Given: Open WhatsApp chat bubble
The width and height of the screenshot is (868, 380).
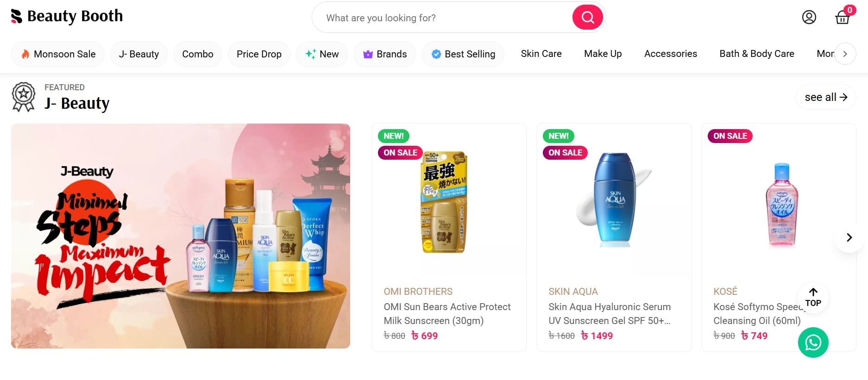Looking at the screenshot, I should coord(813,343).
